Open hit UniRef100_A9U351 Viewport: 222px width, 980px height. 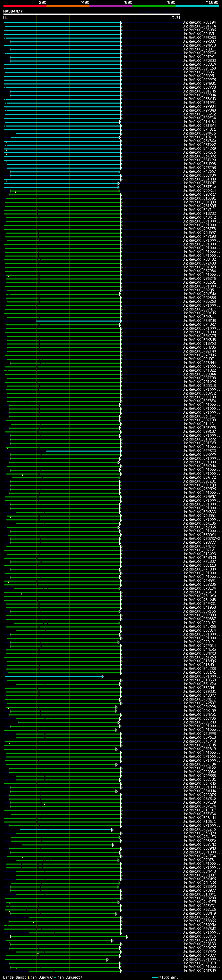199,34
